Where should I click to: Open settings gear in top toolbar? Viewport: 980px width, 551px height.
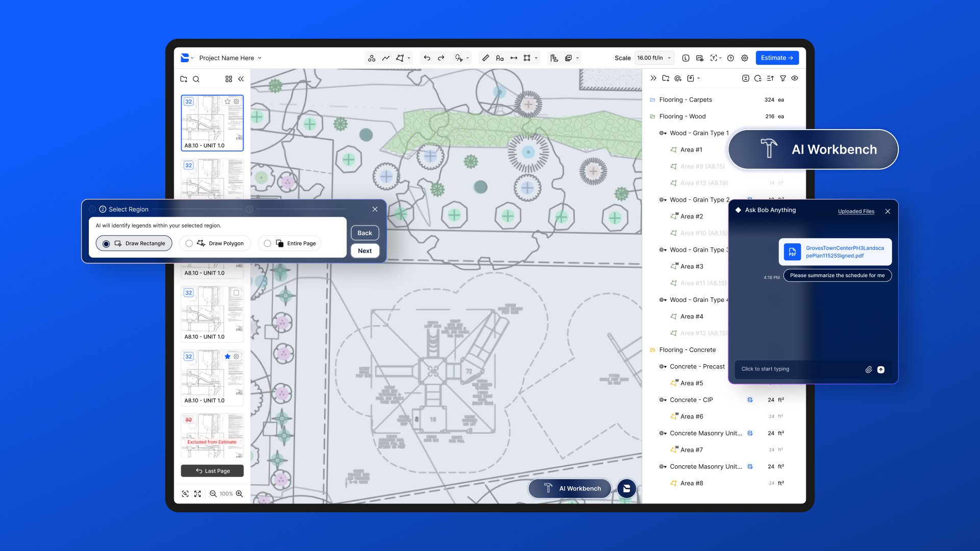745,58
